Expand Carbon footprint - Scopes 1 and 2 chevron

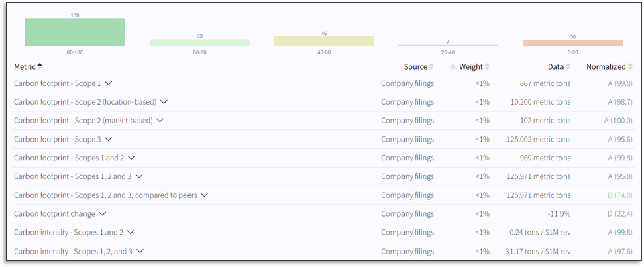[x=131, y=158]
